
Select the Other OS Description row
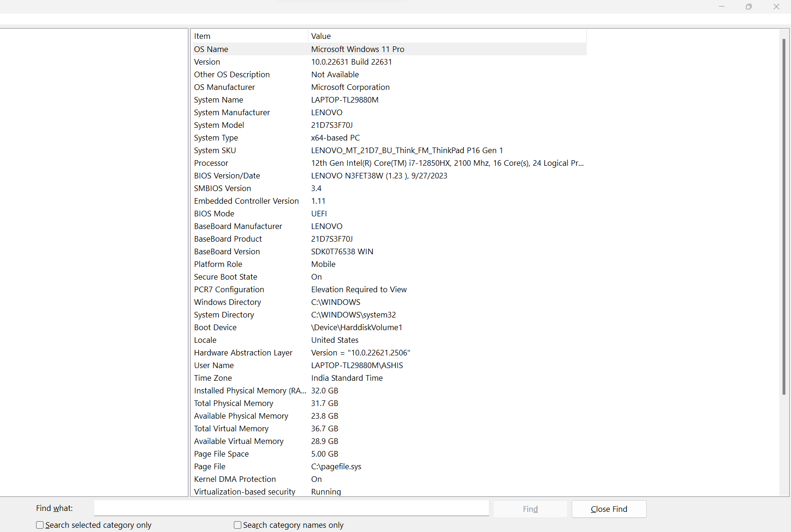coord(389,74)
